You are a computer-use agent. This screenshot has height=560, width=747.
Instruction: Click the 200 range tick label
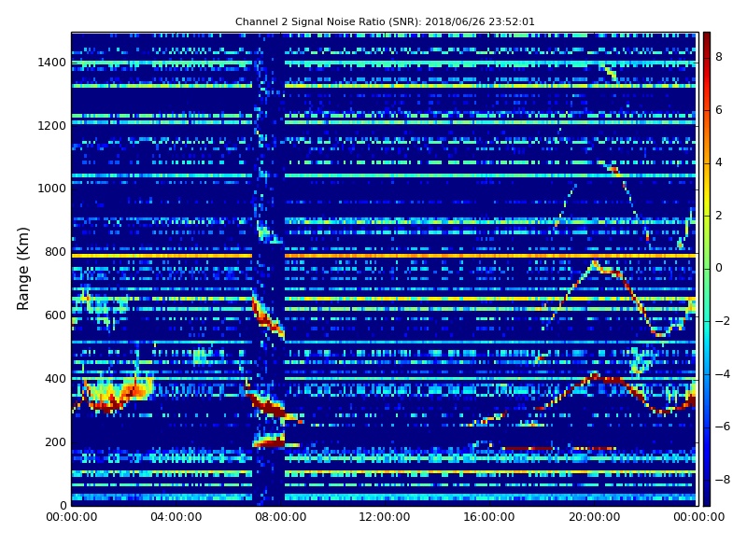coord(56,441)
